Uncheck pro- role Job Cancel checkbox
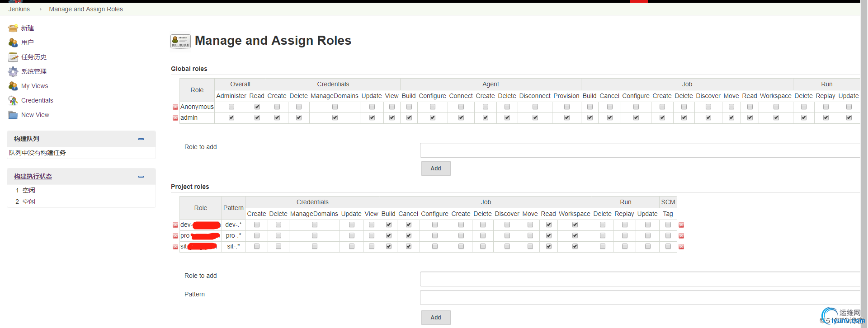Image resolution: width=868 pixels, height=328 pixels. click(x=409, y=235)
